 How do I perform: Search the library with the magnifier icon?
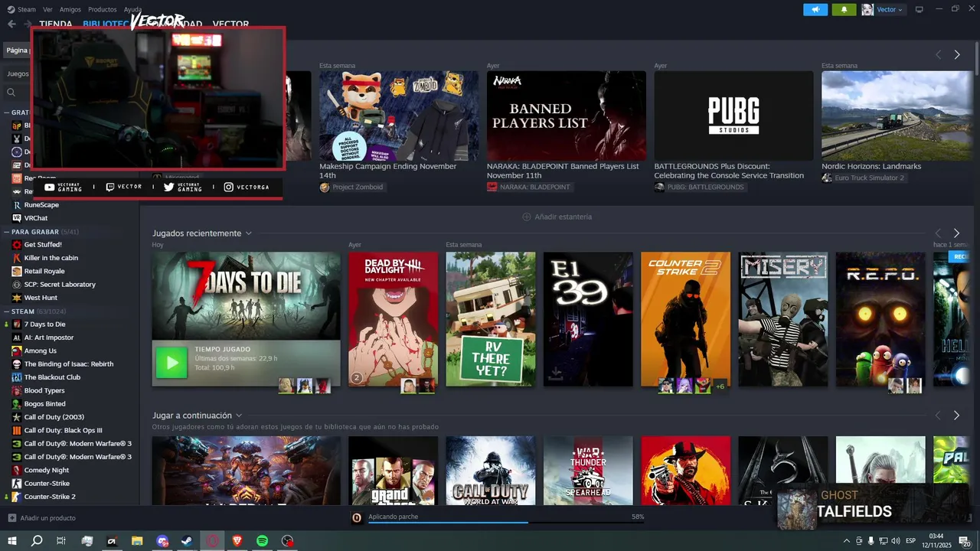[x=11, y=92]
